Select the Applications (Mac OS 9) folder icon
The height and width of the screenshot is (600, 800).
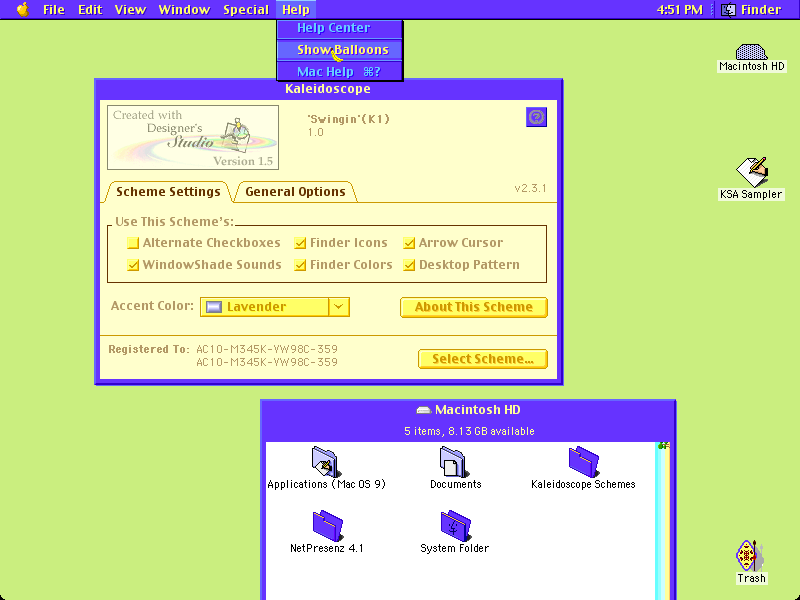[x=326, y=461]
